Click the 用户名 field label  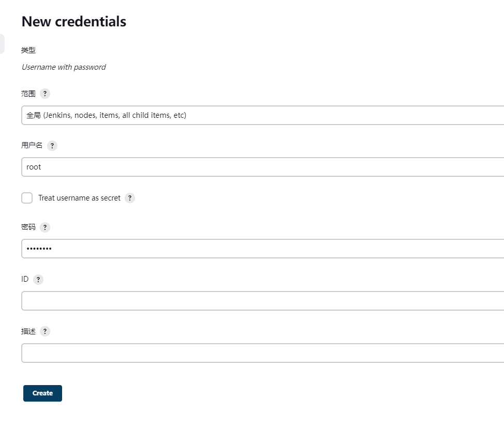click(32, 145)
